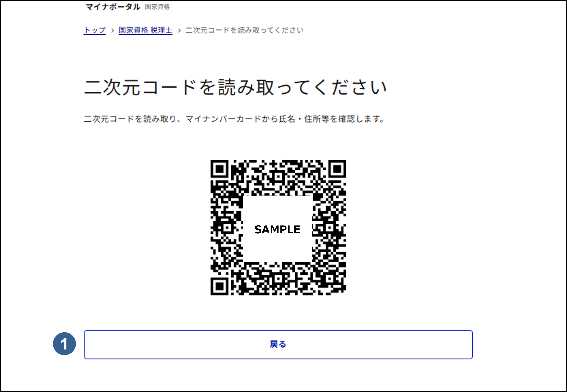
Task: Click the description sentence under the heading
Action: click(234, 119)
